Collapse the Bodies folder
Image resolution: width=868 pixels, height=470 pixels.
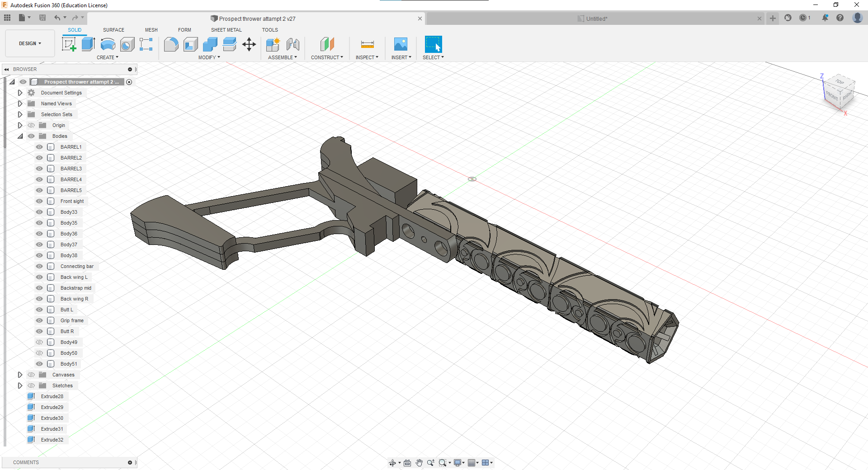(x=20, y=136)
